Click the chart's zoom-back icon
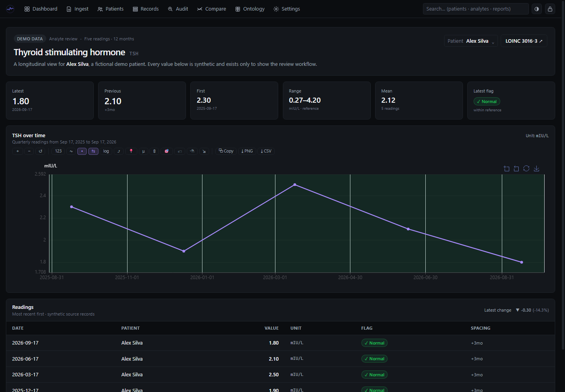Image resolution: width=565 pixels, height=392 pixels. click(x=516, y=169)
